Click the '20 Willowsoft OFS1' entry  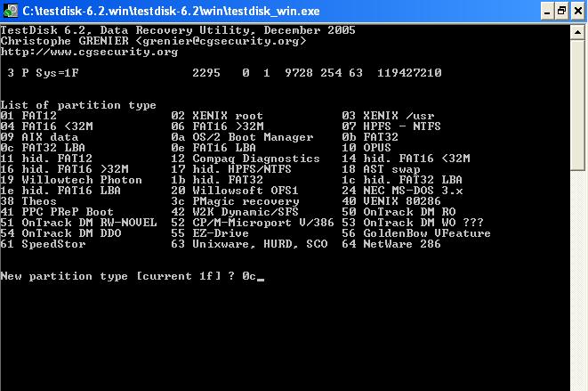(x=235, y=191)
